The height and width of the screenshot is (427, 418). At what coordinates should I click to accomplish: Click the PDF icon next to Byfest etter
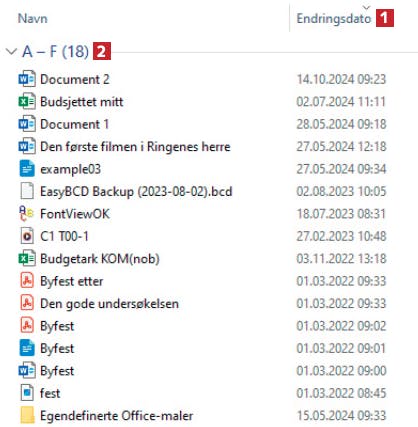pos(27,281)
